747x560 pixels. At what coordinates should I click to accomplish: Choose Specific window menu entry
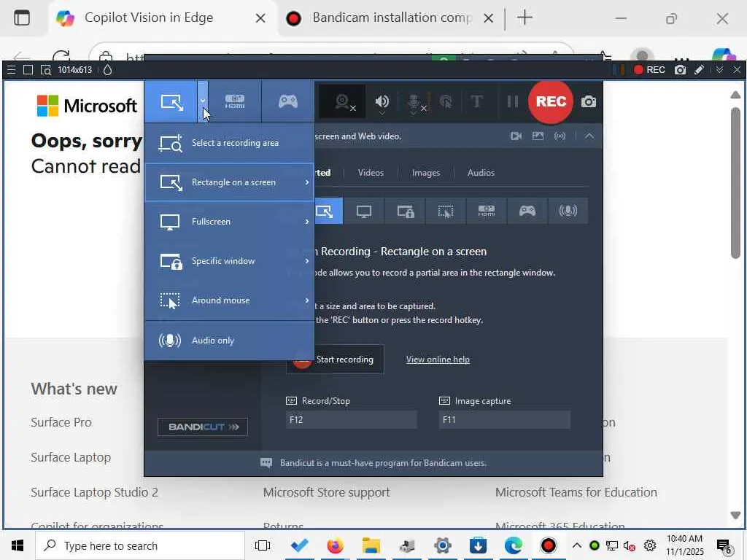click(229, 261)
